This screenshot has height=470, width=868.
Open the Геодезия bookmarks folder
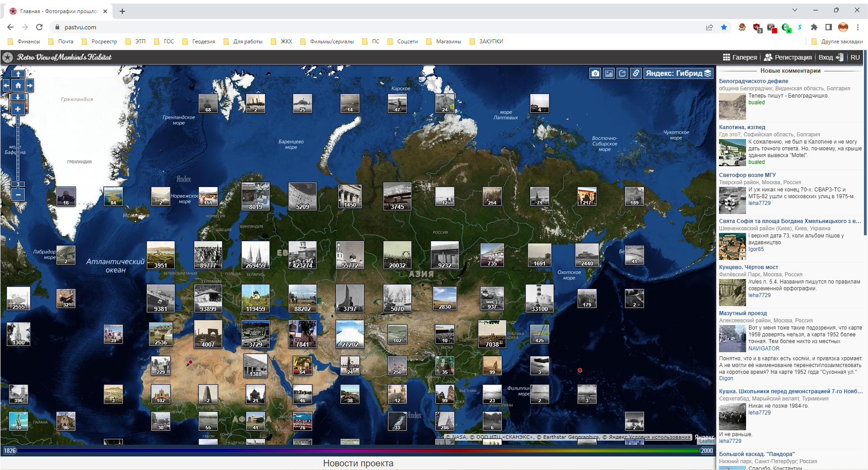pyautogui.click(x=199, y=42)
